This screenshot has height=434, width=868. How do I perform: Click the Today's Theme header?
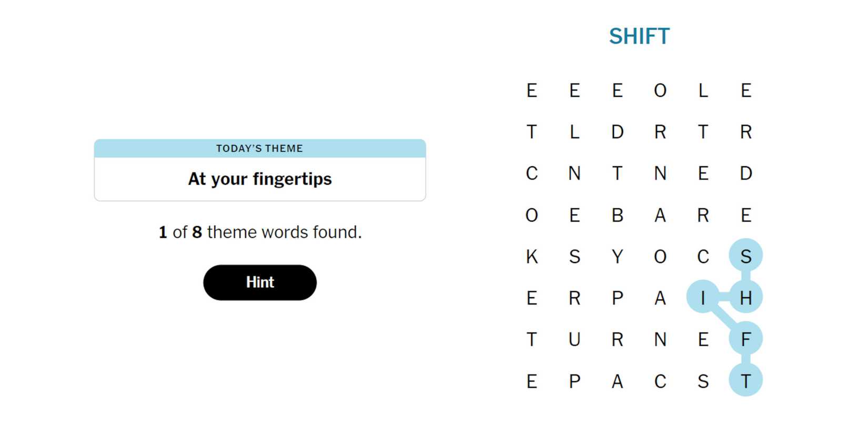[260, 148]
